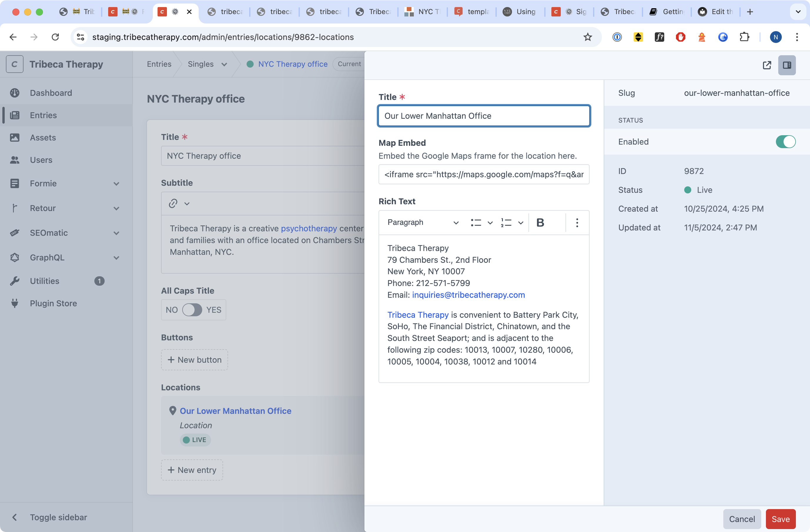Open browser extensions puzzle icon
The image size is (810, 532).
(744, 37)
